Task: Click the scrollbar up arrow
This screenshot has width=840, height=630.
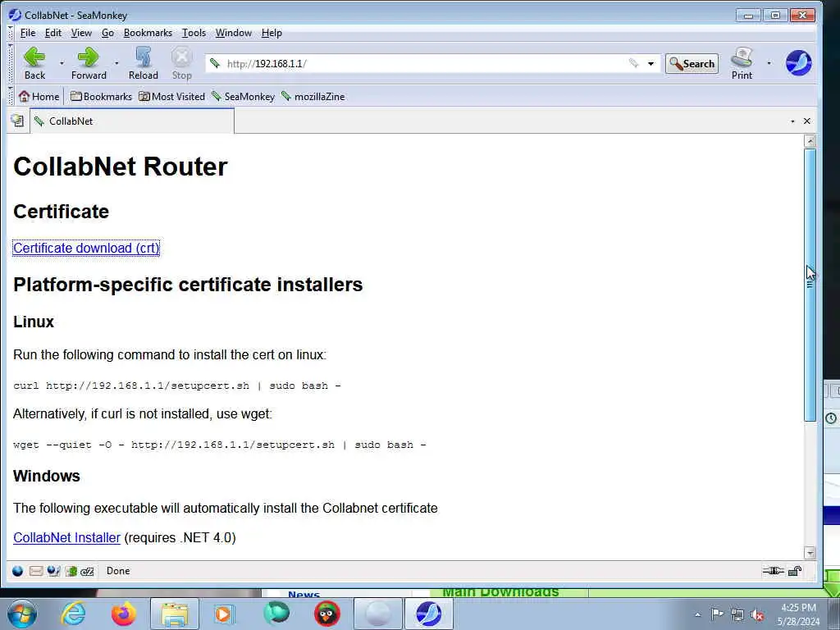Action: (810, 141)
